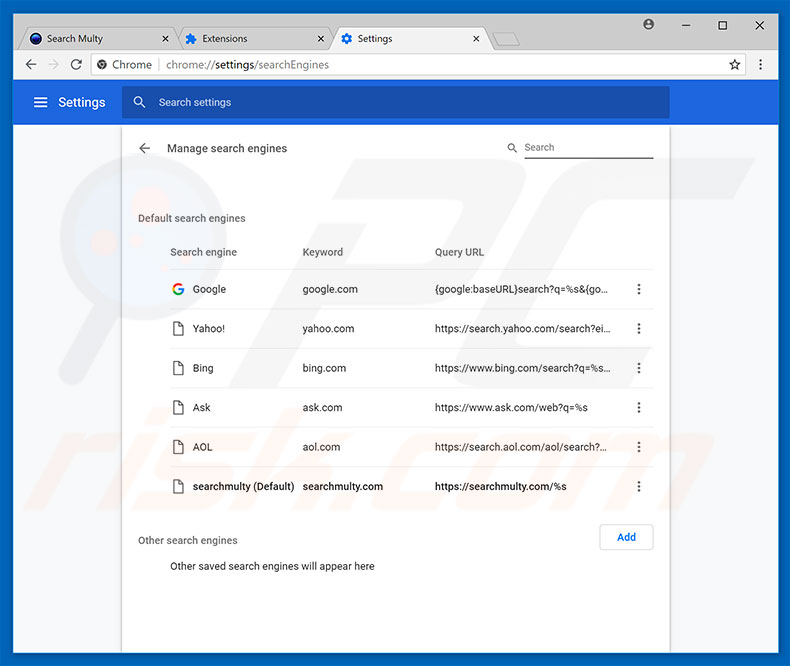Click the Settings tab gear icon
The width and height of the screenshot is (790, 666).
[x=347, y=39]
